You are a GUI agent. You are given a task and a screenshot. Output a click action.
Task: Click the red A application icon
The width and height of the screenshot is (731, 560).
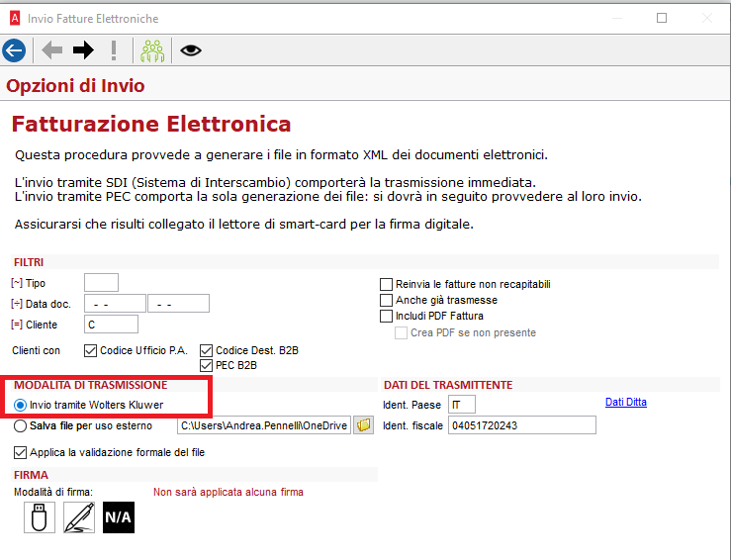(x=15, y=18)
